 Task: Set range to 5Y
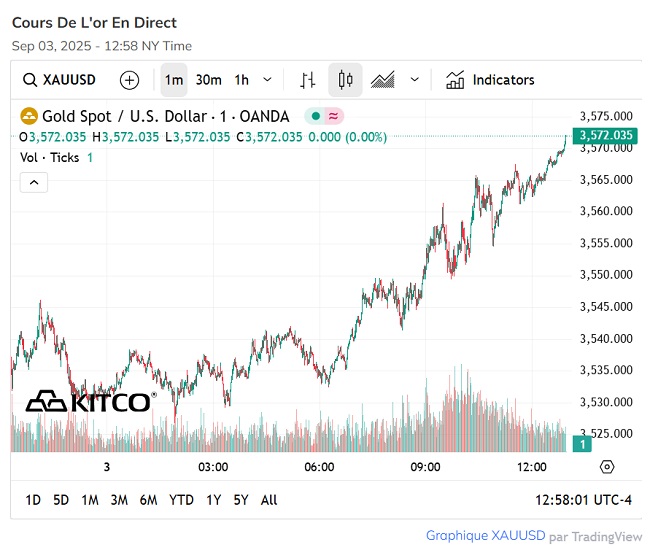point(241,500)
